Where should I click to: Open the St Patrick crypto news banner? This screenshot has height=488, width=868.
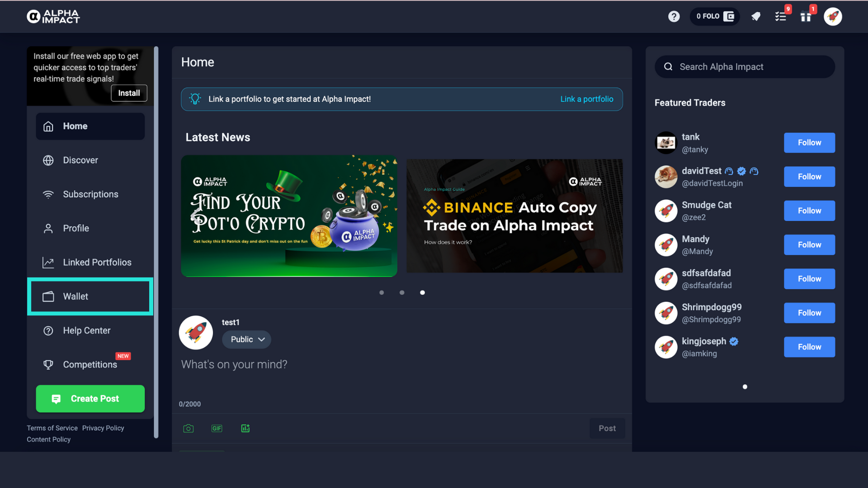tap(289, 216)
